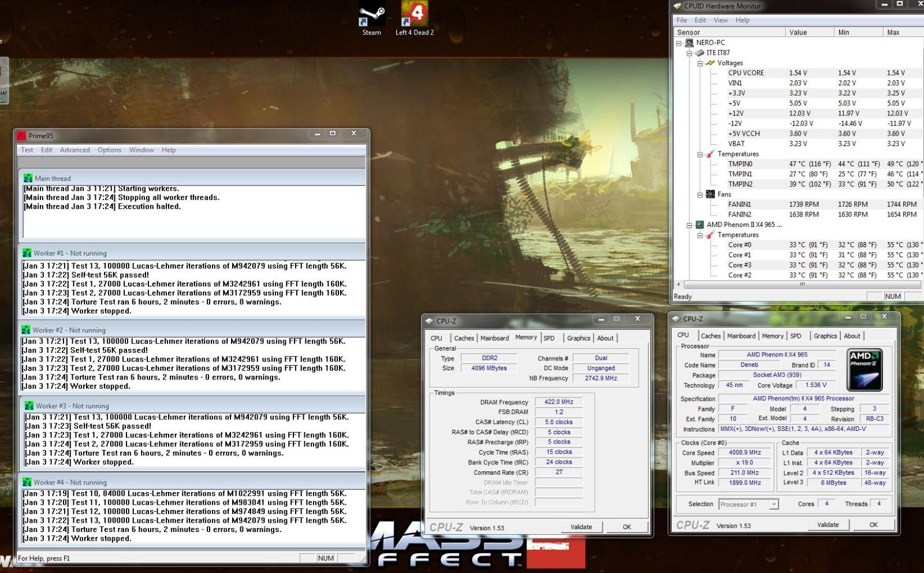The height and width of the screenshot is (573, 924).
Task: Click the Min column header in Hardware Monitor
Action: [858, 32]
